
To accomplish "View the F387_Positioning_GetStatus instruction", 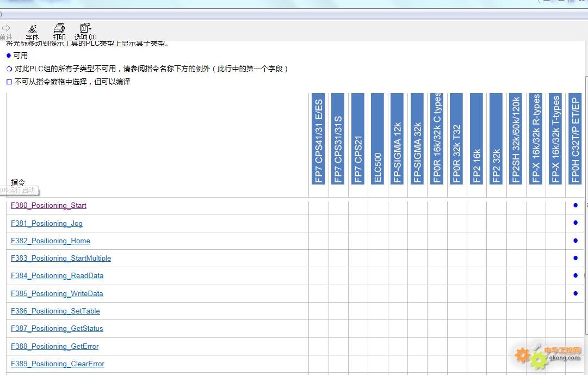I will [x=57, y=328].
